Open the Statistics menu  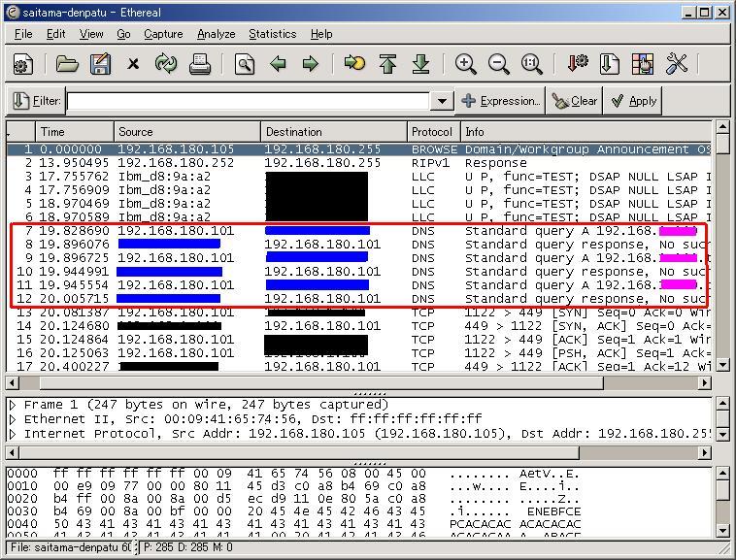[x=273, y=34]
